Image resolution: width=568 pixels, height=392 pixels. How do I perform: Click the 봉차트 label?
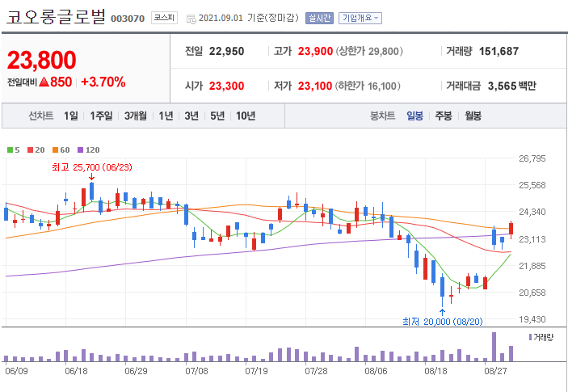382,116
